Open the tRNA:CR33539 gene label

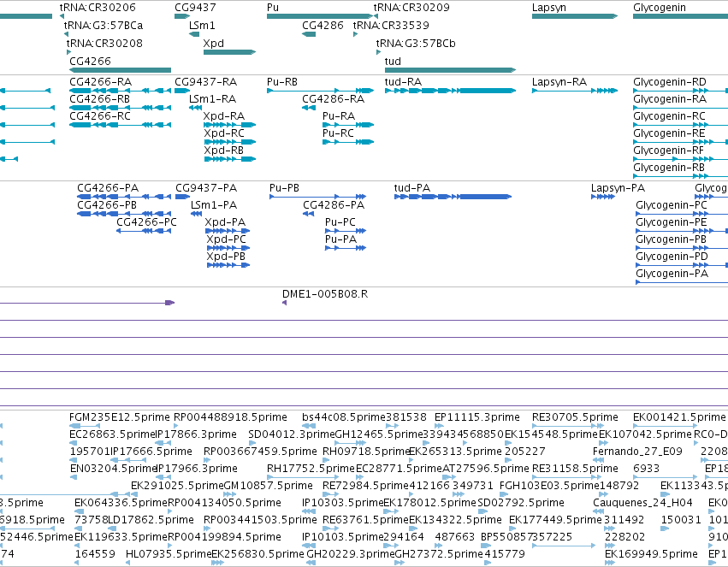391,25
